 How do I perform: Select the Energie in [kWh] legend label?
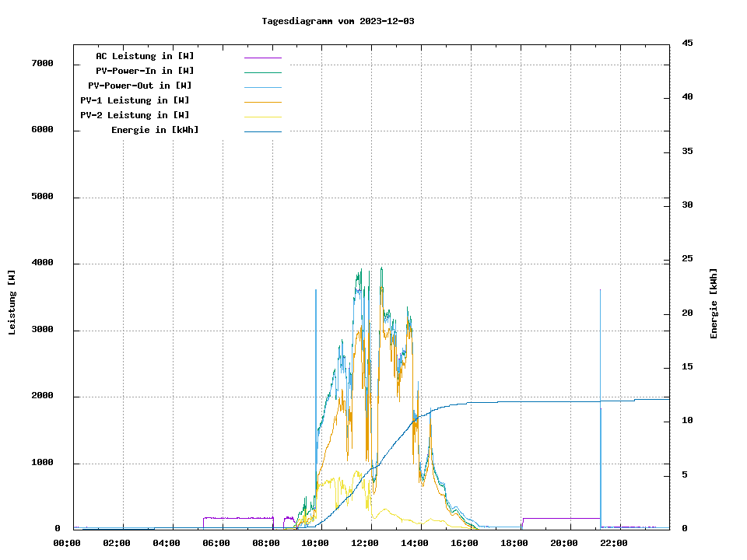pos(155,130)
